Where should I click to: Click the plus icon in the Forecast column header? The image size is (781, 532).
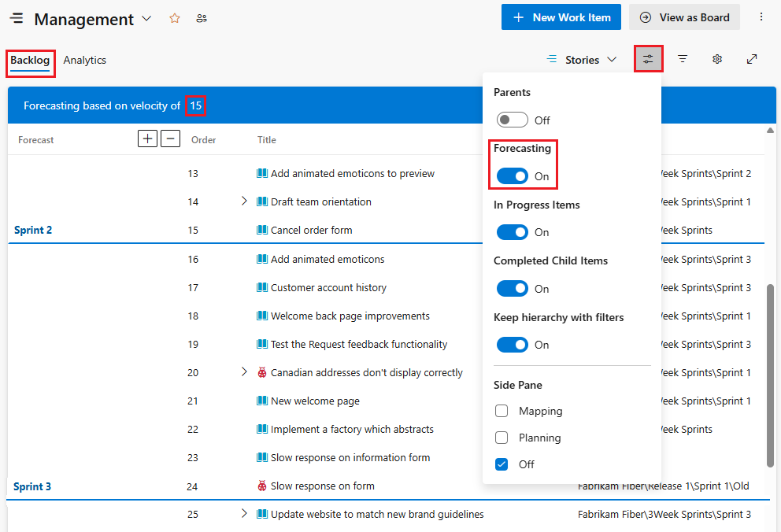tap(147, 138)
